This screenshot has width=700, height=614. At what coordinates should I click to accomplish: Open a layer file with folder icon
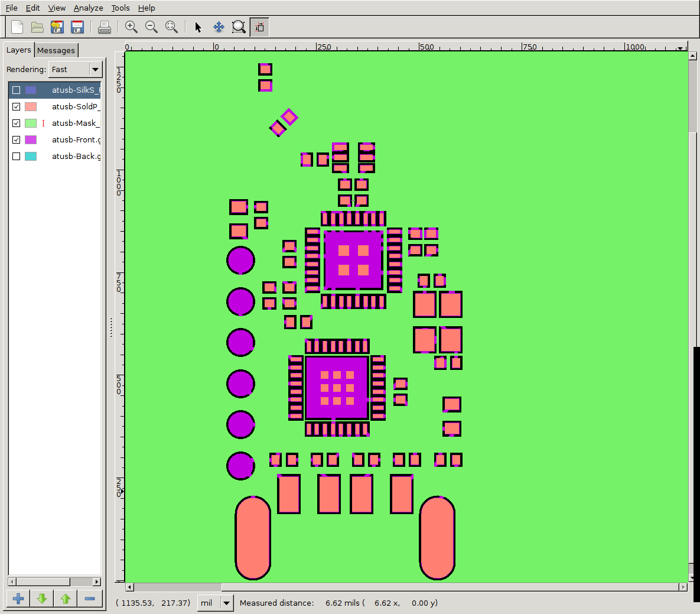(x=37, y=27)
